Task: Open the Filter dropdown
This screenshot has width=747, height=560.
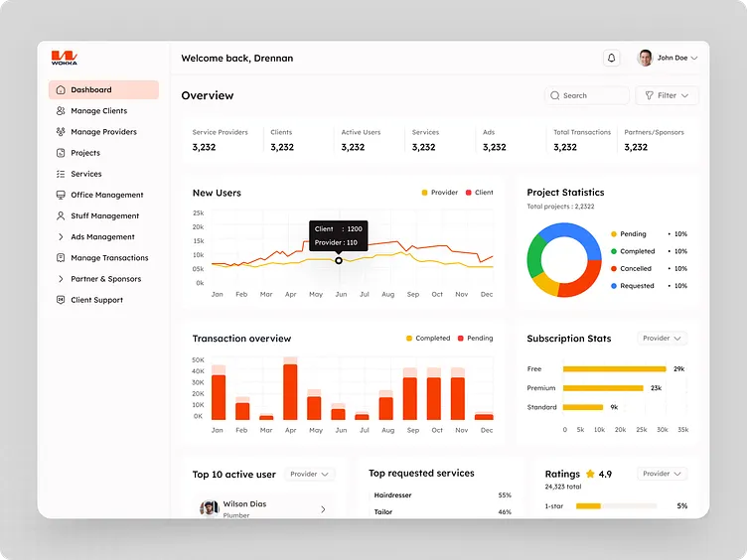Action: coord(667,96)
